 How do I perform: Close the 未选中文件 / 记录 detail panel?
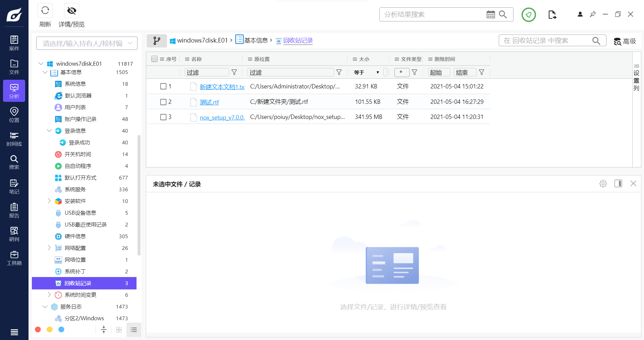(x=633, y=184)
